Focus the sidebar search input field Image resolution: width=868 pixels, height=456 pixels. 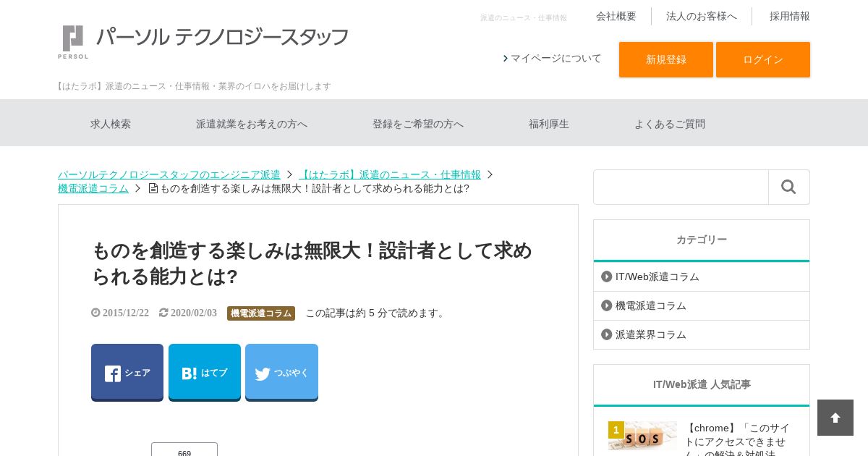(x=681, y=187)
